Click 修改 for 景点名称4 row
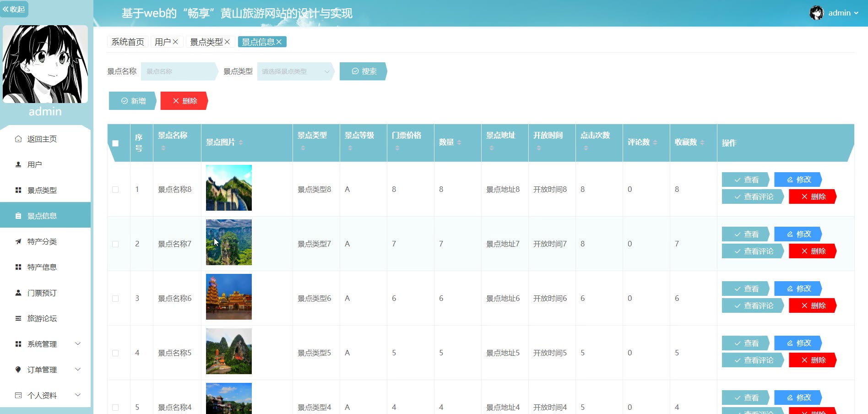This screenshot has height=414, width=868. tap(798, 398)
